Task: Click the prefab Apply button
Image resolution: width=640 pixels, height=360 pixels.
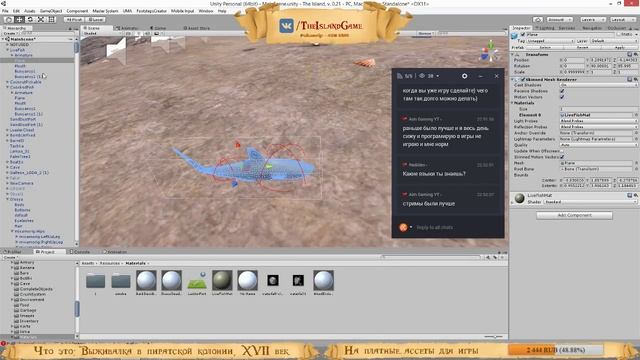Action: click(x=620, y=47)
